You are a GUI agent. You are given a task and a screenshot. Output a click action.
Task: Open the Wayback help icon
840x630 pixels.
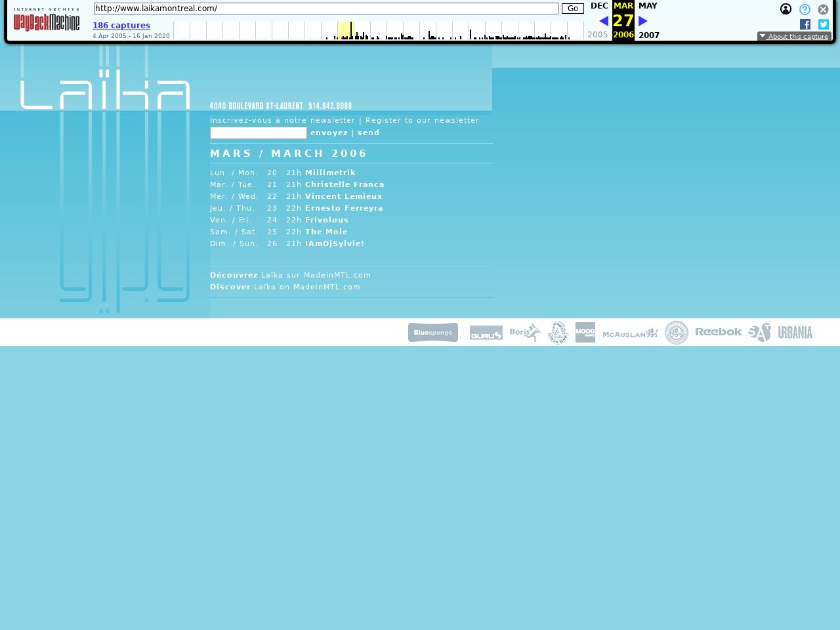click(x=805, y=9)
